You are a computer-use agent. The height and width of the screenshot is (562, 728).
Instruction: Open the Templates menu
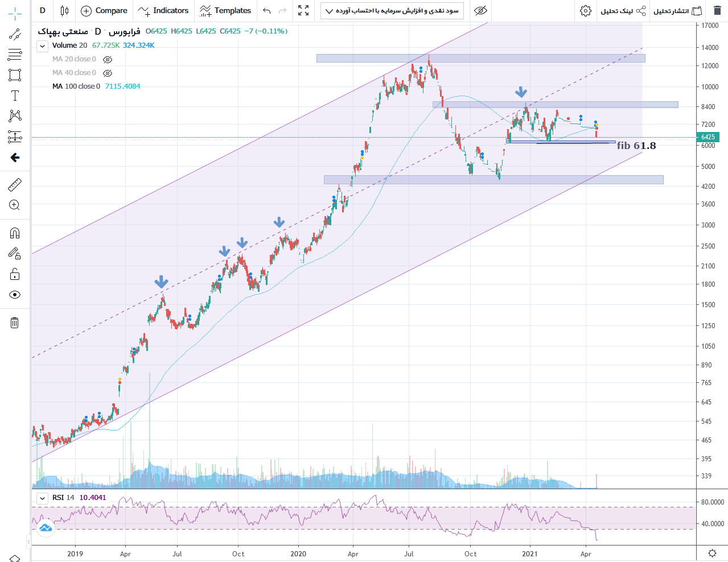tap(225, 11)
